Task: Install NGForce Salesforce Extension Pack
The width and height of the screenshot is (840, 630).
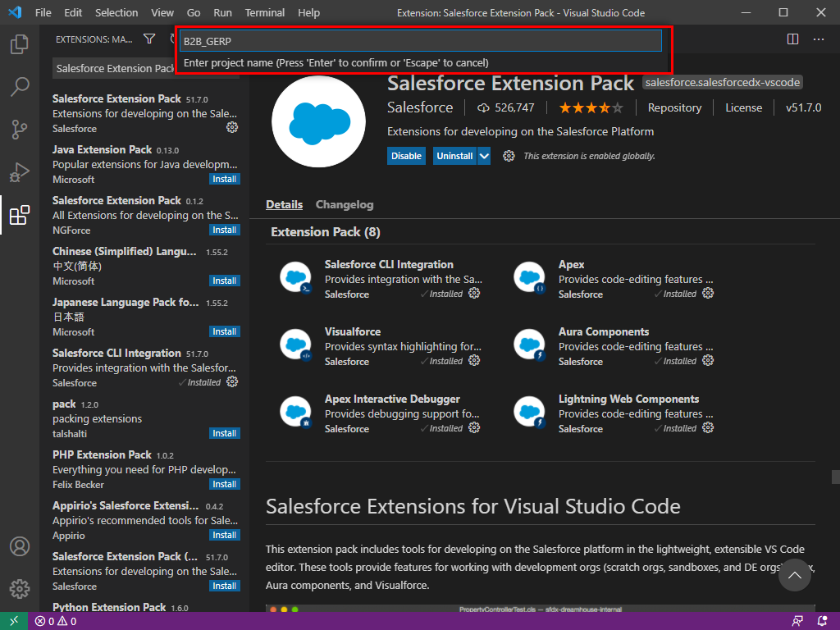Action: click(x=225, y=230)
